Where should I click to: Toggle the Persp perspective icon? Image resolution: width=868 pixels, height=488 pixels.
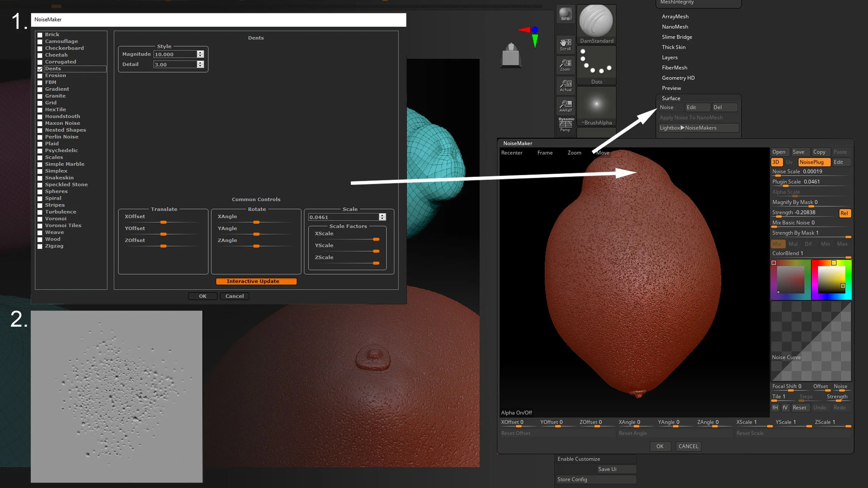pos(565,125)
